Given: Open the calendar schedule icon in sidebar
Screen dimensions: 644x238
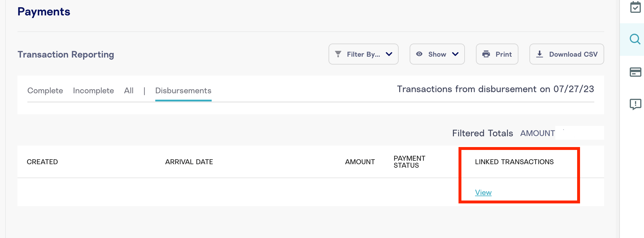Looking at the screenshot, I should [x=636, y=7].
